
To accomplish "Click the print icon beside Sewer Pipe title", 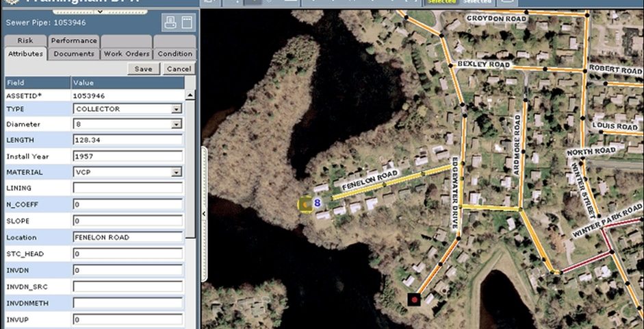I will [170, 22].
